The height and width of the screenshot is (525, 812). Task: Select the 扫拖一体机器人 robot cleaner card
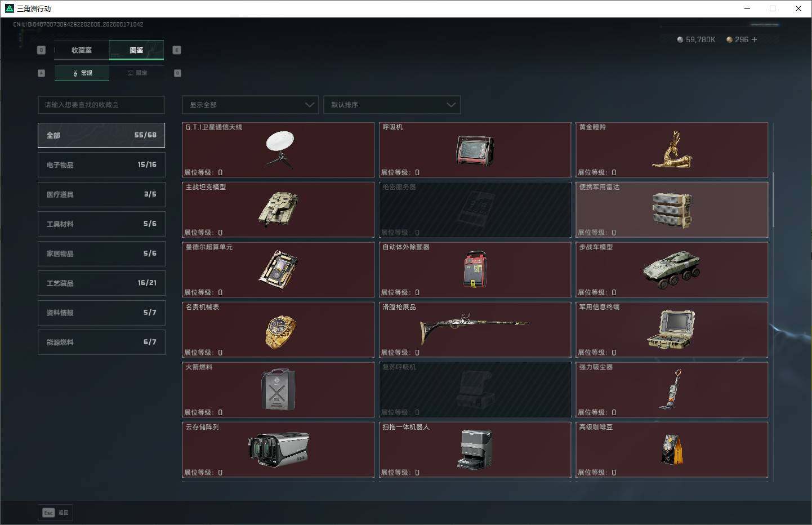tap(475, 450)
